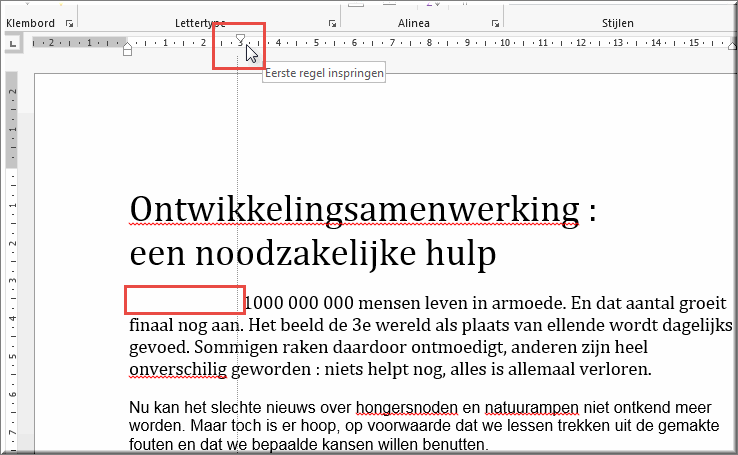Click the vertical ruler top margin area

[12, 120]
